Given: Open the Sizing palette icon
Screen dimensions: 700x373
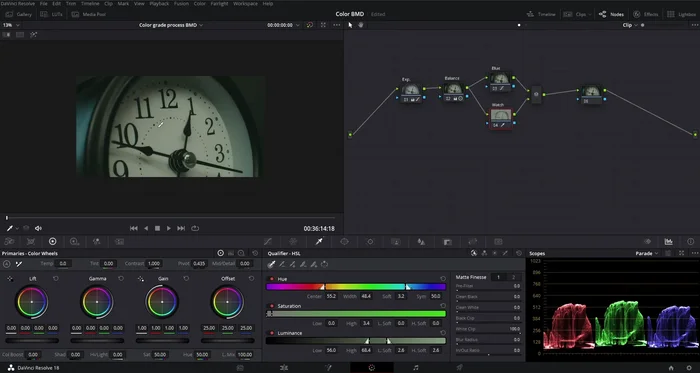Looking at the screenshot, I should pyautogui.click(x=473, y=241).
